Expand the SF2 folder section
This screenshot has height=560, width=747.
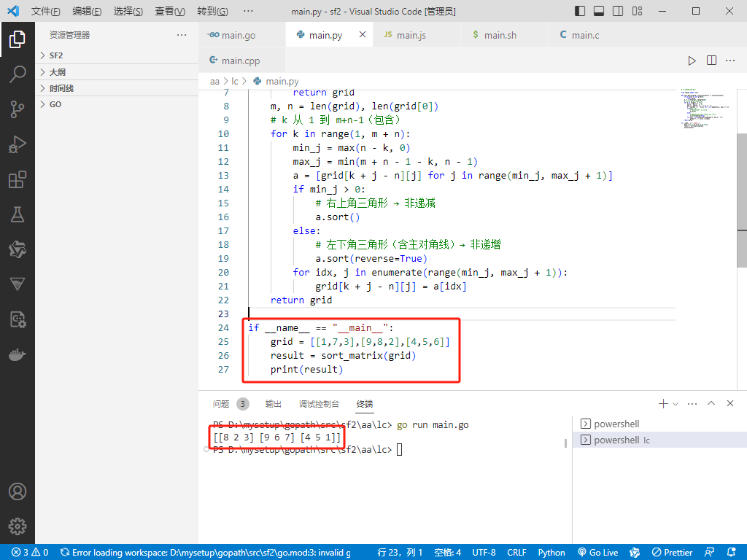click(x=117, y=55)
